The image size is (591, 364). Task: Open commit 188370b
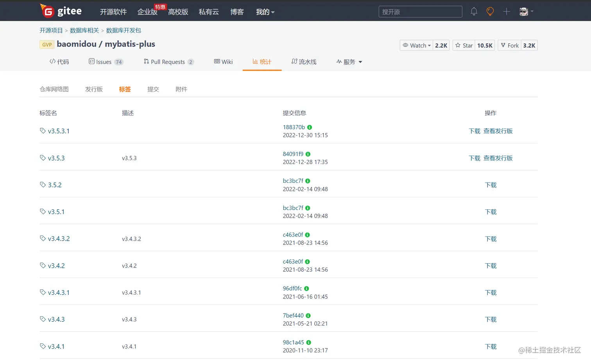294,127
